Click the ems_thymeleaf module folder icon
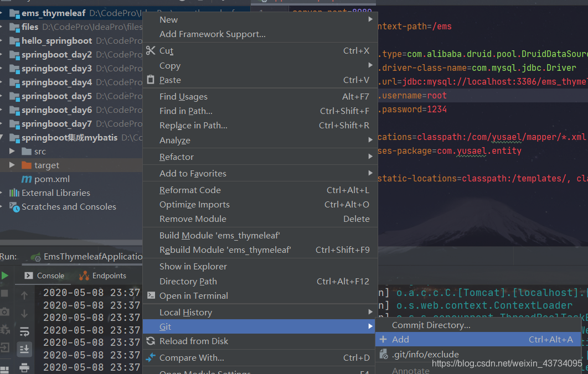Screen dimensions: 588x374 [14, 14]
